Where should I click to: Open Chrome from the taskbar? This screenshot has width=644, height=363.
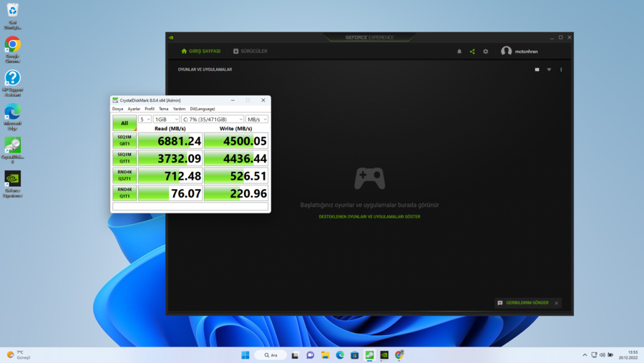399,355
